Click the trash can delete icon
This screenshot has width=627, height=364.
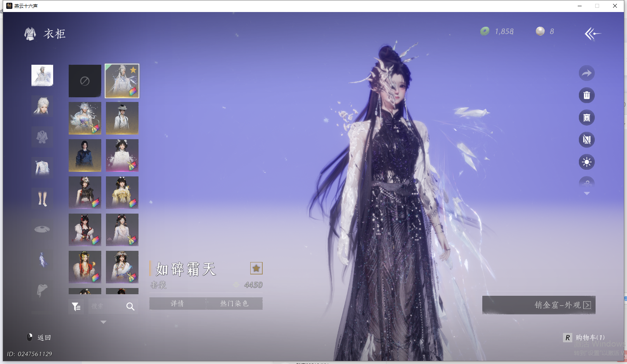tap(587, 95)
